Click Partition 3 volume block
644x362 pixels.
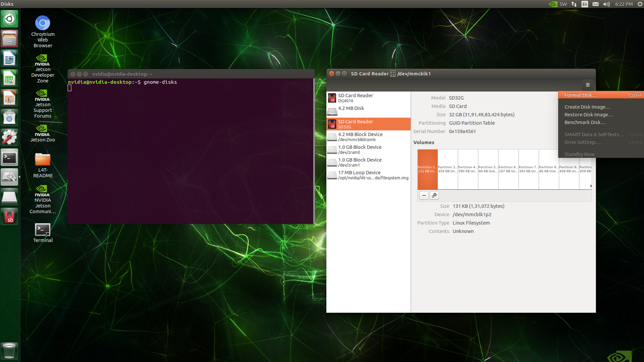[x=447, y=169]
